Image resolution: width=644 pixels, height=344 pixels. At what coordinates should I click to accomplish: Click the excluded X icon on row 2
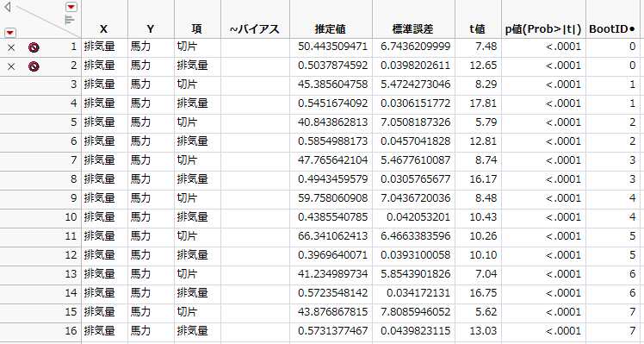pos(11,66)
